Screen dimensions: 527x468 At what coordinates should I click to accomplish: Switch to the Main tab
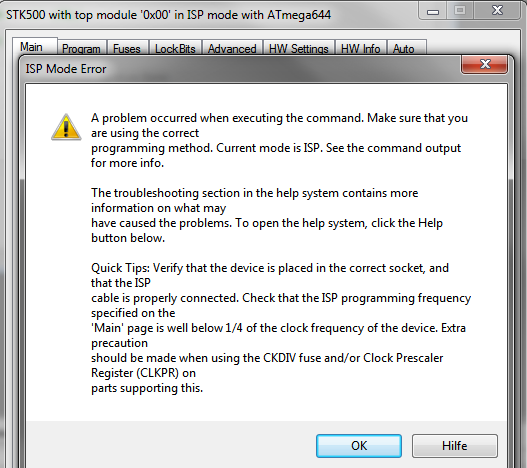[31, 47]
